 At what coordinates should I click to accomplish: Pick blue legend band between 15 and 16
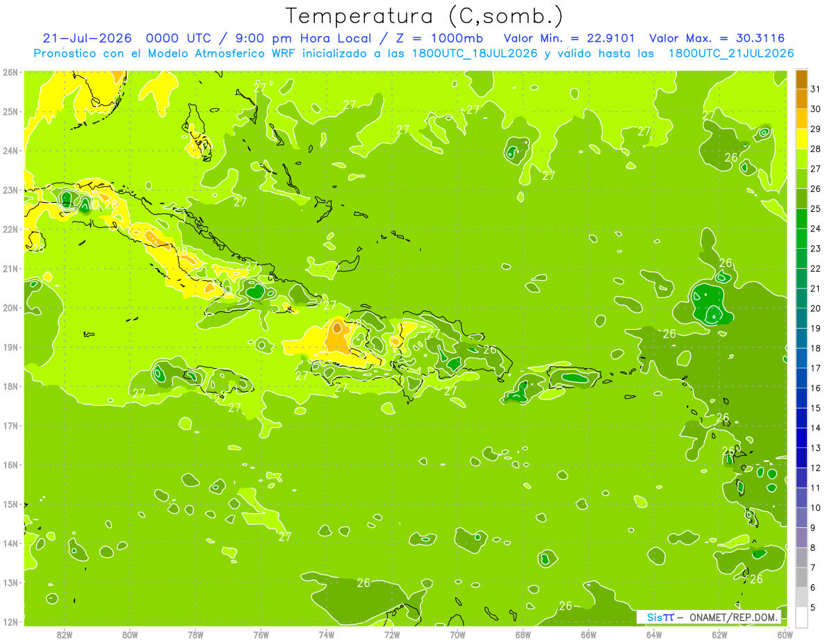pyautogui.click(x=802, y=398)
